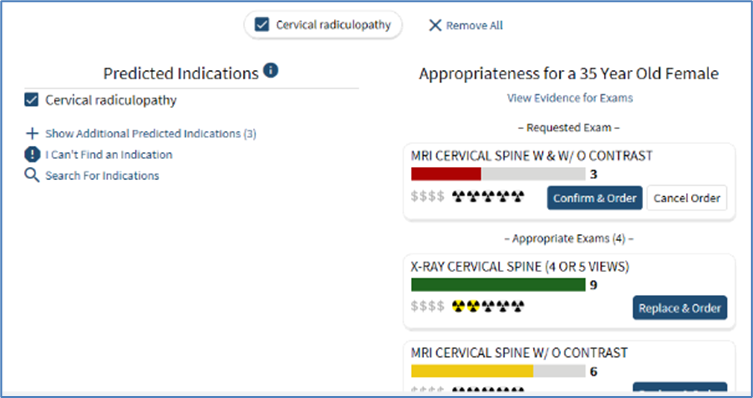Show Additional Predicted Indications (3)
The height and width of the screenshot is (398, 753).
click(x=151, y=133)
